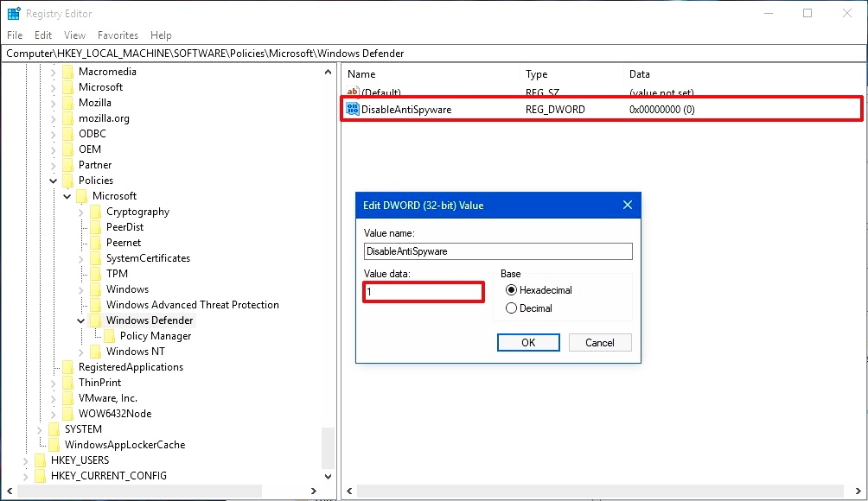868x501 pixels.
Task: Click the VMware, Inc. folder icon
Action: 68,398
